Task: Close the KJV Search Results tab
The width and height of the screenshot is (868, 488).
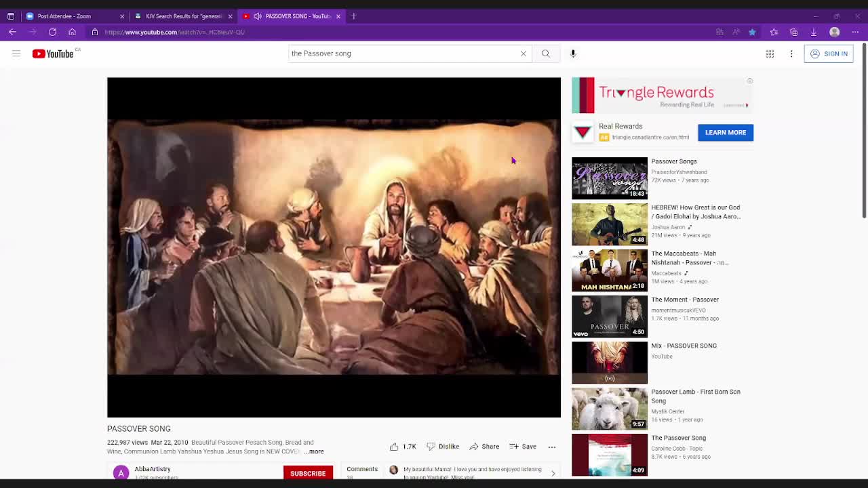Action: point(230,16)
